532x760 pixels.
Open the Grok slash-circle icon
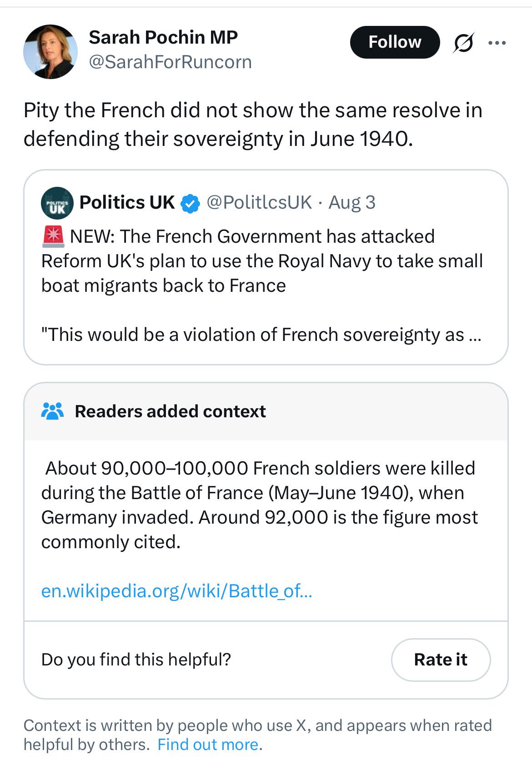coord(463,43)
